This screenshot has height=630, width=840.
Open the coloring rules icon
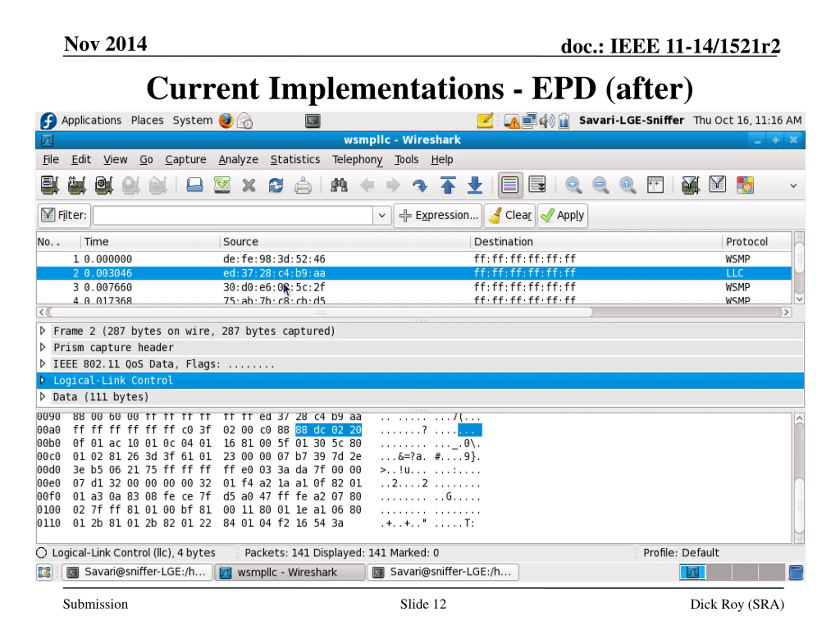pyautogui.click(x=745, y=185)
